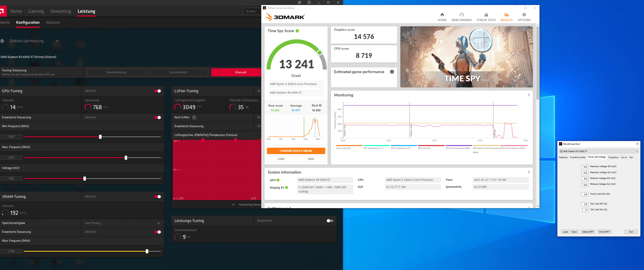Click LOAD button in 3DMark
The width and height of the screenshot is (644, 270).
coord(281,159)
